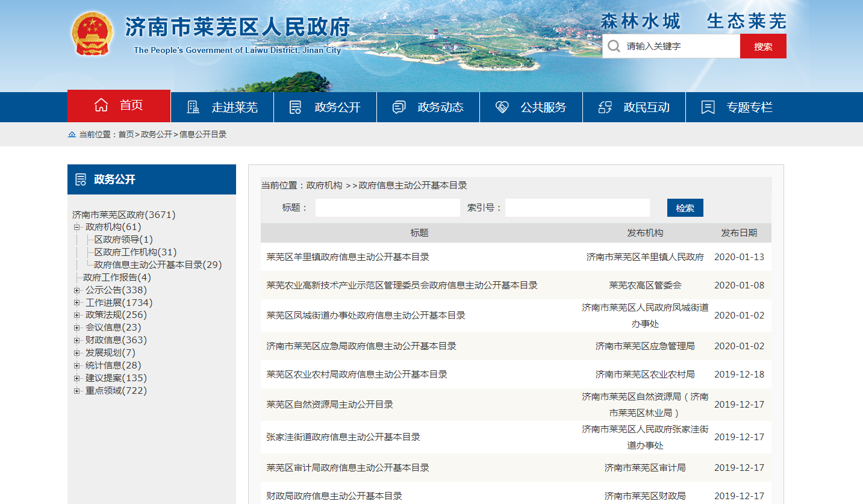Expand the 重点领域 tree node
The height and width of the screenshot is (504, 863).
coord(76,391)
